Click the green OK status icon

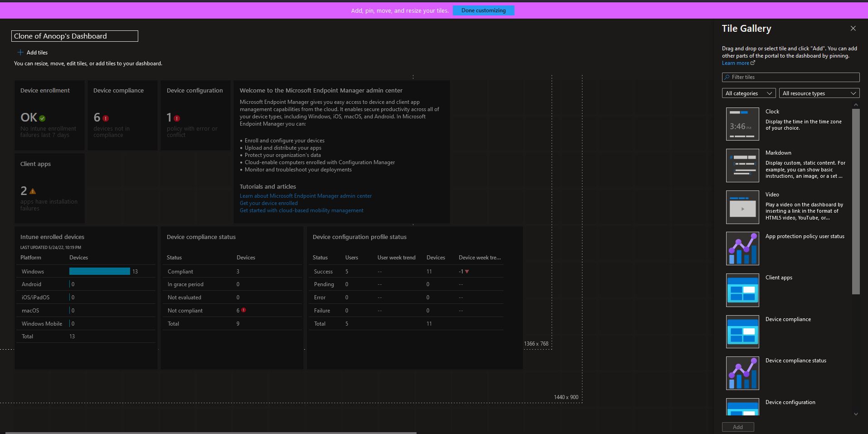tap(42, 118)
